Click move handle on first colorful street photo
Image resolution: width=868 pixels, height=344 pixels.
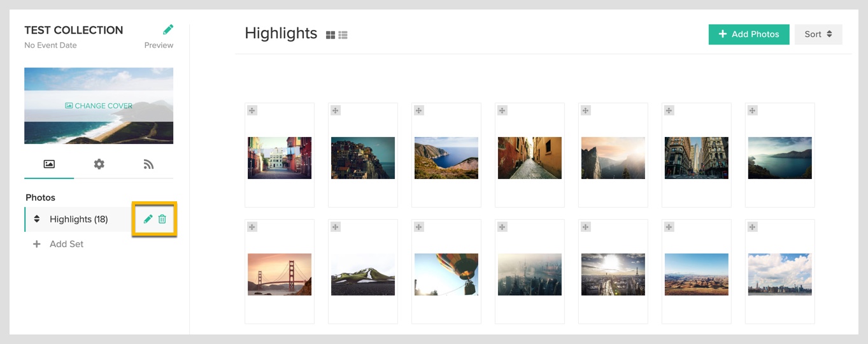point(252,111)
